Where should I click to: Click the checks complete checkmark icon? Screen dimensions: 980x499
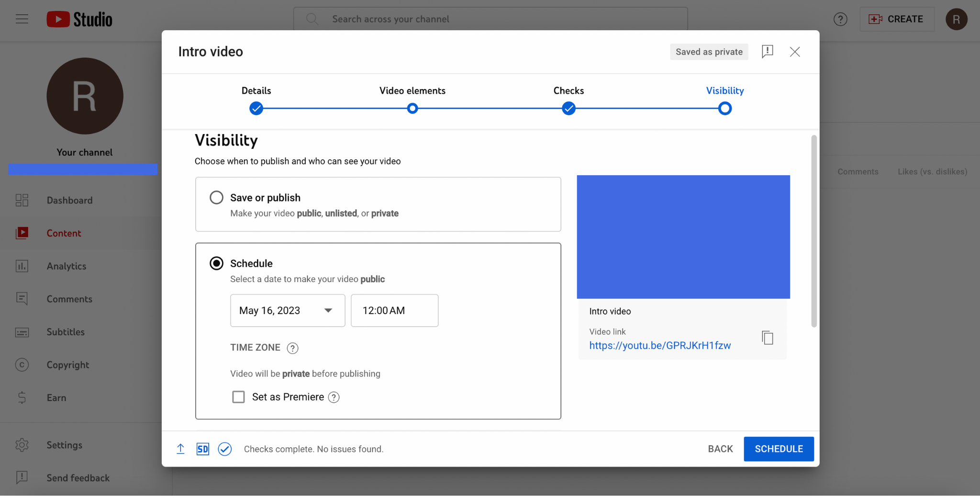(225, 449)
